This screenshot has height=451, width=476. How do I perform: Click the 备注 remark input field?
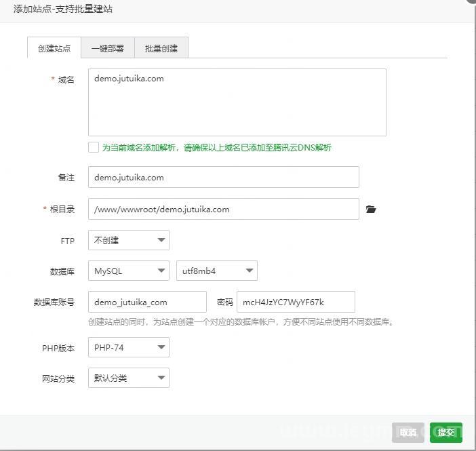[223, 178]
